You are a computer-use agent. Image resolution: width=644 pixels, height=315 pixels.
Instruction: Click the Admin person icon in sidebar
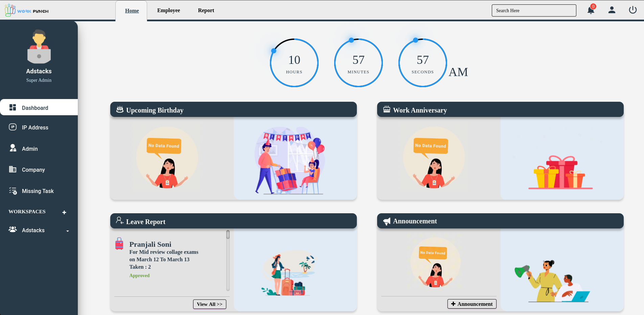tap(13, 148)
